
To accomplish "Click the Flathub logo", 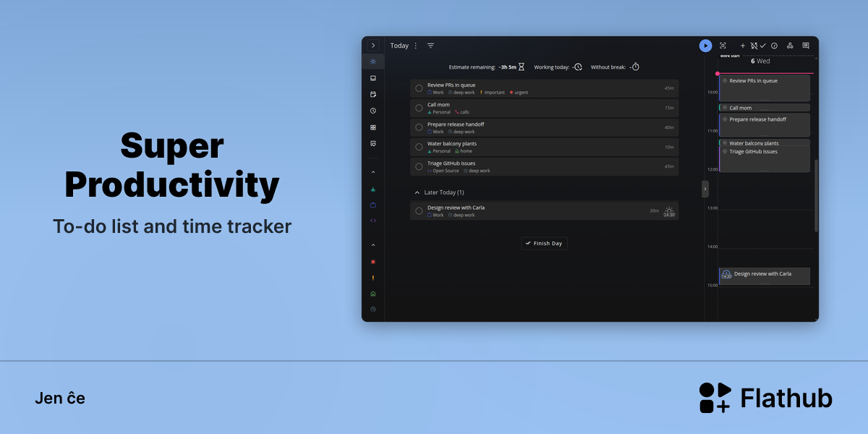I will (x=765, y=398).
